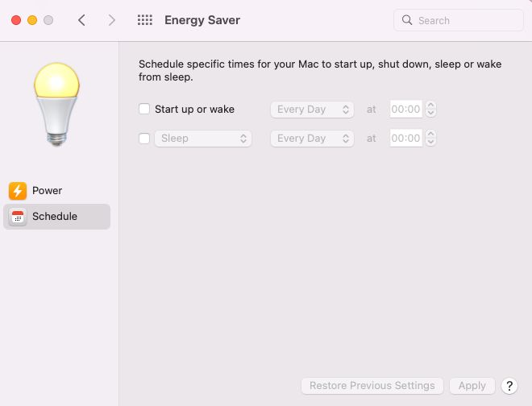Click the Sleep row time field
The width and height of the screenshot is (532, 406).
tap(405, 139)
